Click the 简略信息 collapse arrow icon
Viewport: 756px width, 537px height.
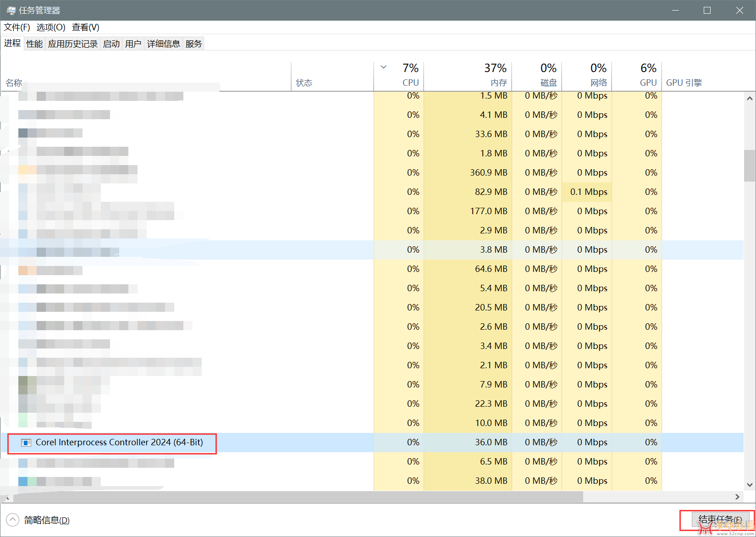12,520
